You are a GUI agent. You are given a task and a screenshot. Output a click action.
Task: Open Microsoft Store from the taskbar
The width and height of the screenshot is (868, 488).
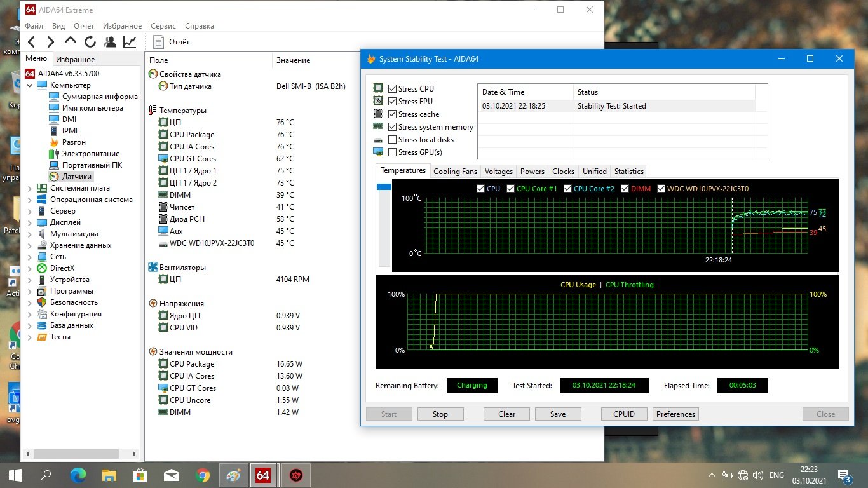[140, 475]
